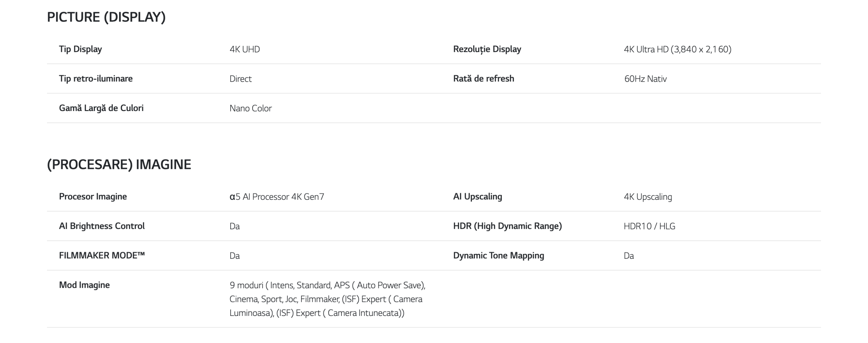Select the Tip retro-iluminare label
This screenshot has height=343, width=868.
pos(96,79)
